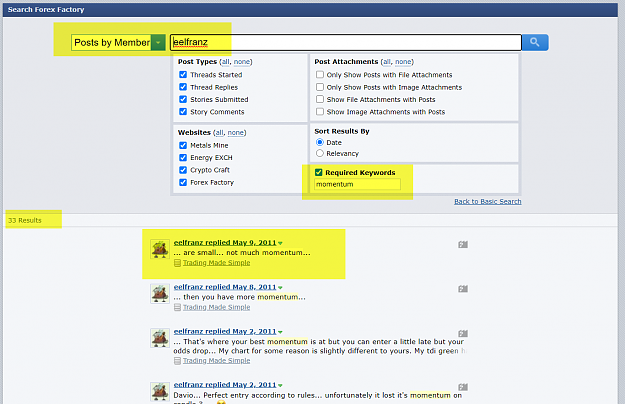The image size is (625, 404).
Task: Open first eelfranz replied May 2, 2011 post
Action: [225, 331]
